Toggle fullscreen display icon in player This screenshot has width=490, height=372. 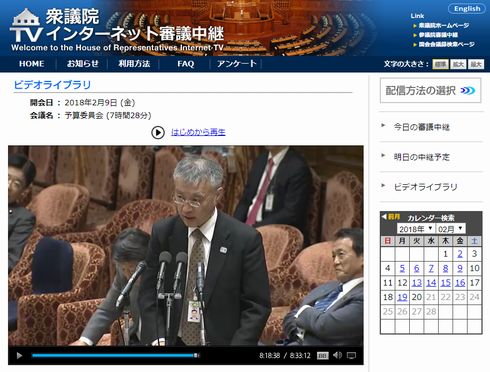click(351, 355)
